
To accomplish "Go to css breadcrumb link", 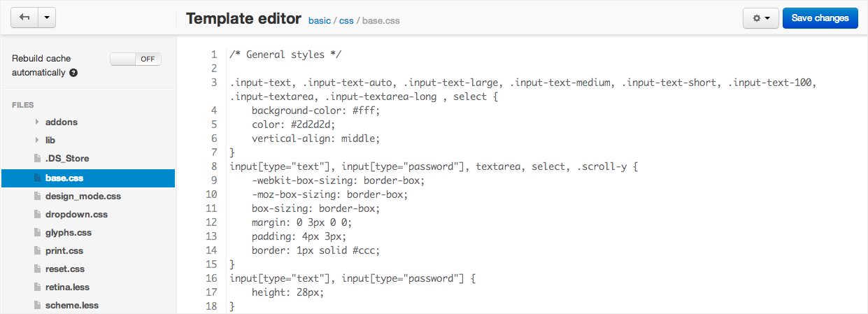I will point(346,21).
